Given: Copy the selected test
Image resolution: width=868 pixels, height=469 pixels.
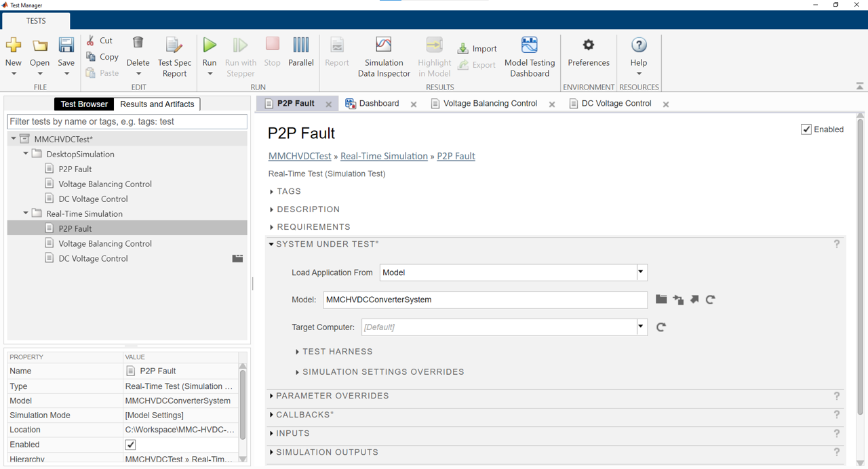Looking at the screenshot, I should coord(102,57).
